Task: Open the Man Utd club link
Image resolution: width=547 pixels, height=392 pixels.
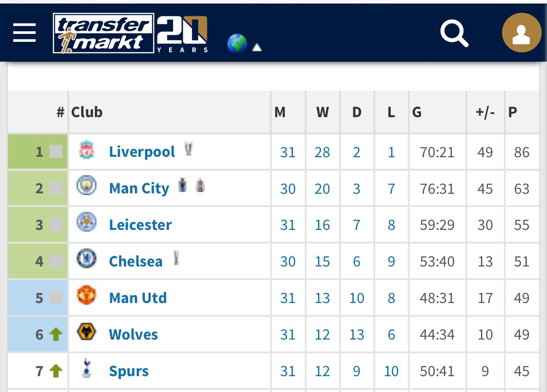Action: click(138, 298)
